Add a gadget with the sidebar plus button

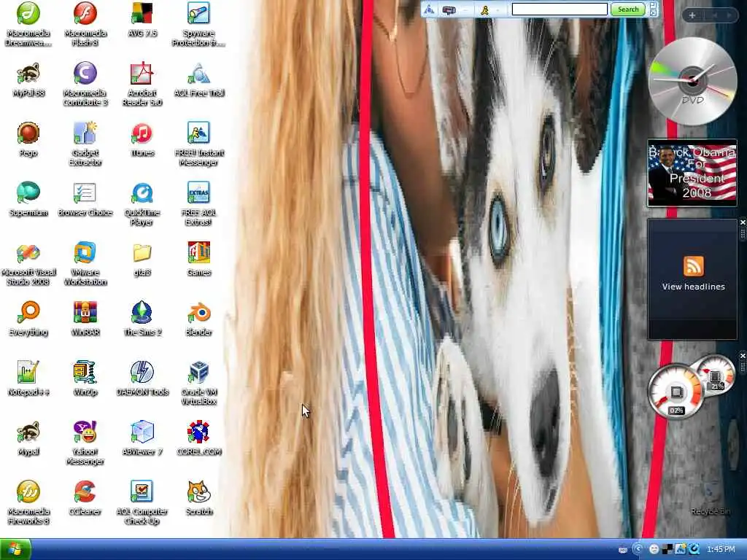coord(692,15)
